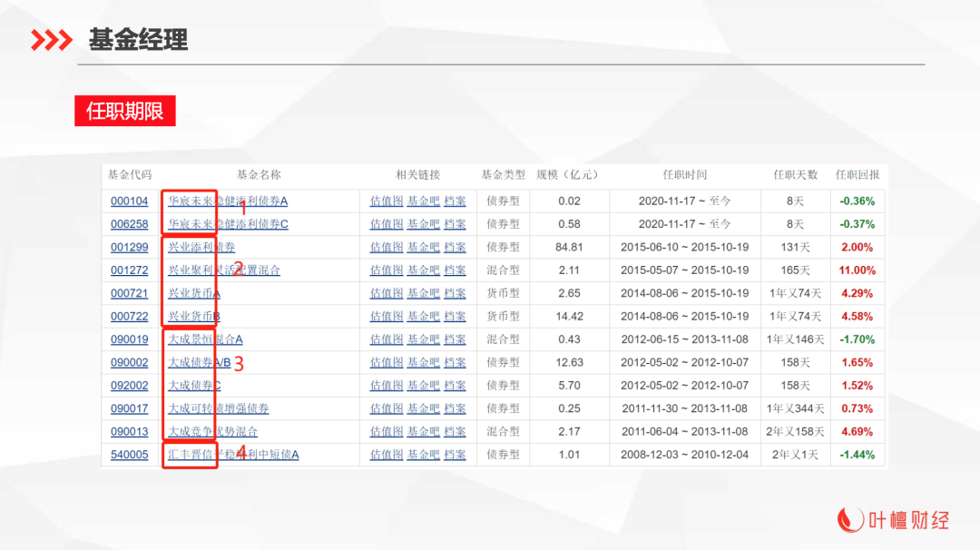Screen dimensions: 980x550
Task: Open the 大成竞争优势混合 fund page
Action: (x=212, y=433)
